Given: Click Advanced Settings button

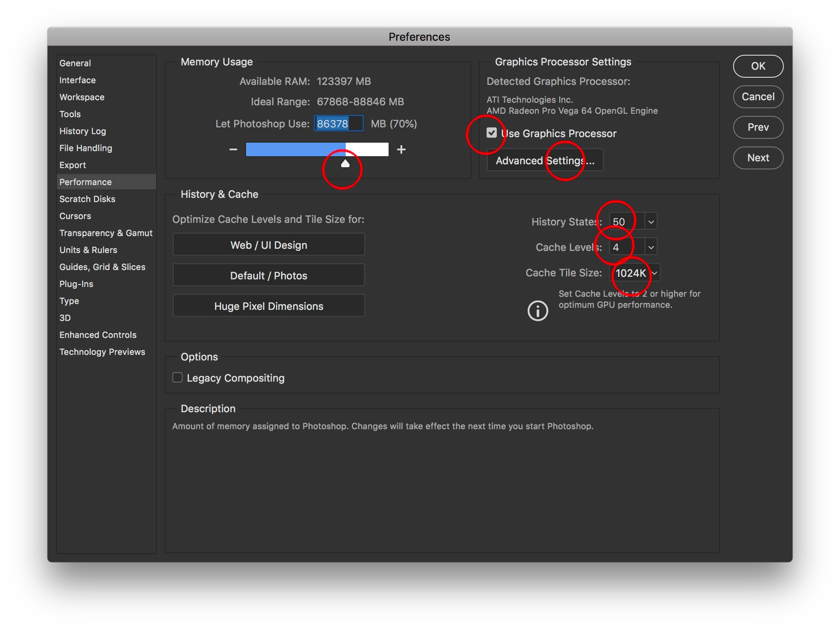Looking at the screenshot, I should (545, 160).
